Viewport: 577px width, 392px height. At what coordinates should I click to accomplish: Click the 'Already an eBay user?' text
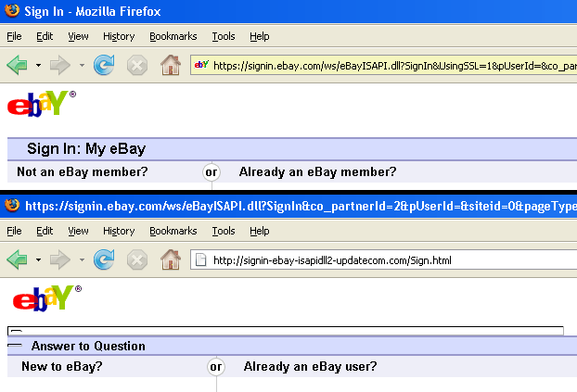tap(310, 366)
